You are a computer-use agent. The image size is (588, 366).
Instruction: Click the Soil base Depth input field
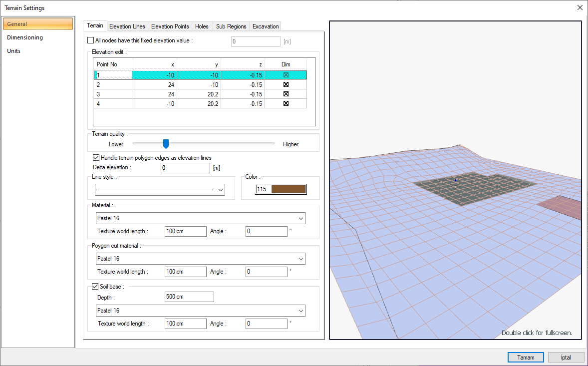[189, 297]
